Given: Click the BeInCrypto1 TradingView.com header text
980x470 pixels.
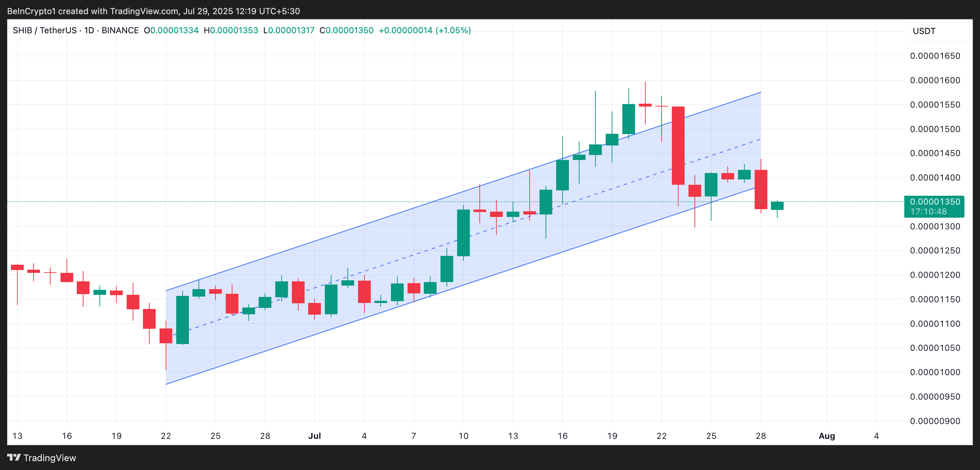Looking at the screenshot, I should click(x=153, y=11).
